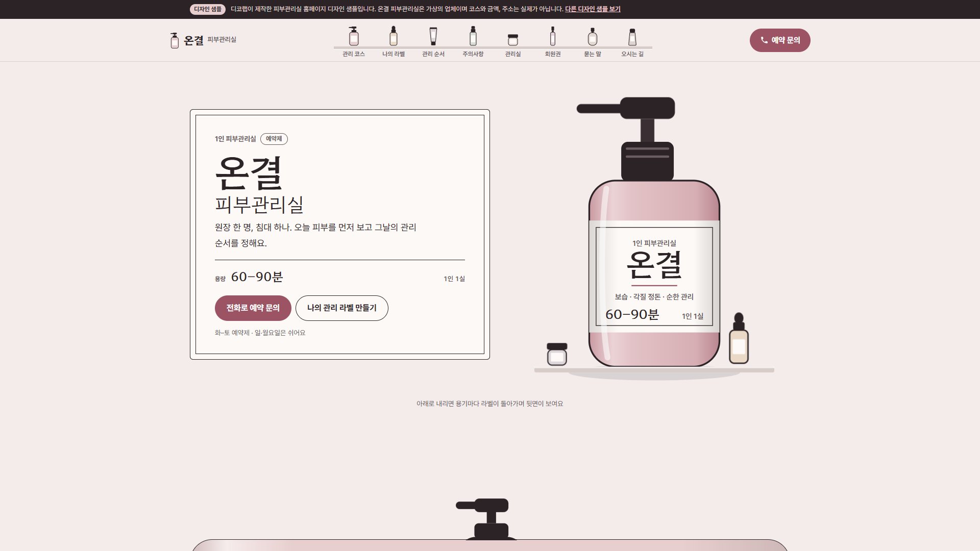Click the round bottle icon above 묻는 말
Viewport: 980px width, 551px height.
(593, 37)
